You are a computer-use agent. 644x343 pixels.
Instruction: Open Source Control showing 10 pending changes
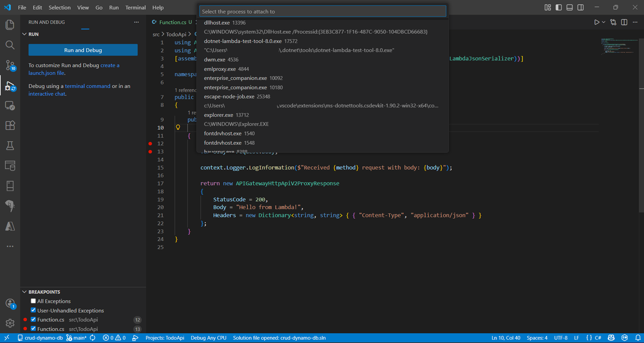tap(10, 65)
